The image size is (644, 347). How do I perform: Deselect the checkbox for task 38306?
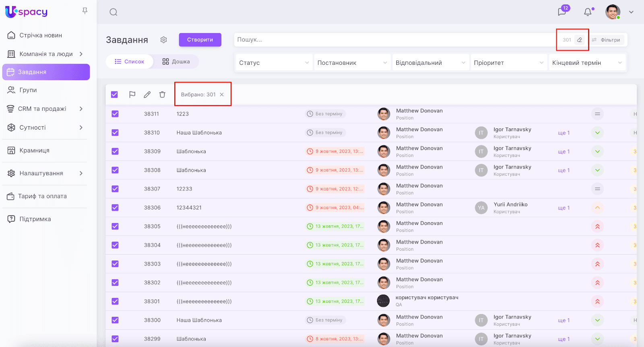(x=115, y=208)
